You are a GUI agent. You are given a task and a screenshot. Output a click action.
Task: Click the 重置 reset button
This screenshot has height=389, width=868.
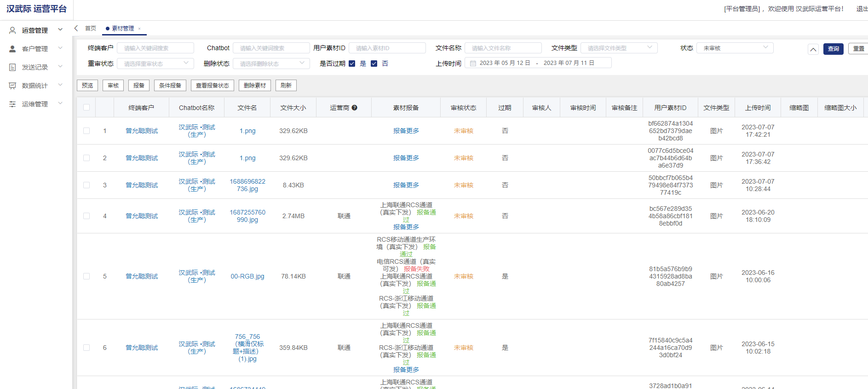tap(858, 49)
